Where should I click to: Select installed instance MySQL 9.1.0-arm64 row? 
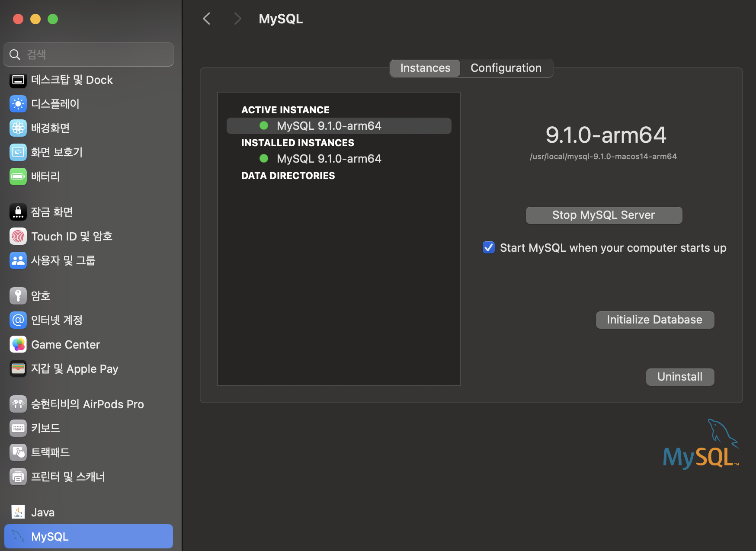coord(339,159)
